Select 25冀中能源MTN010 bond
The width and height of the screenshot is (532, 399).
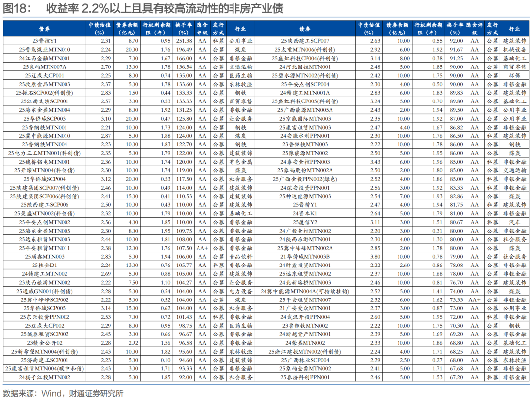[x=44, y=136]
